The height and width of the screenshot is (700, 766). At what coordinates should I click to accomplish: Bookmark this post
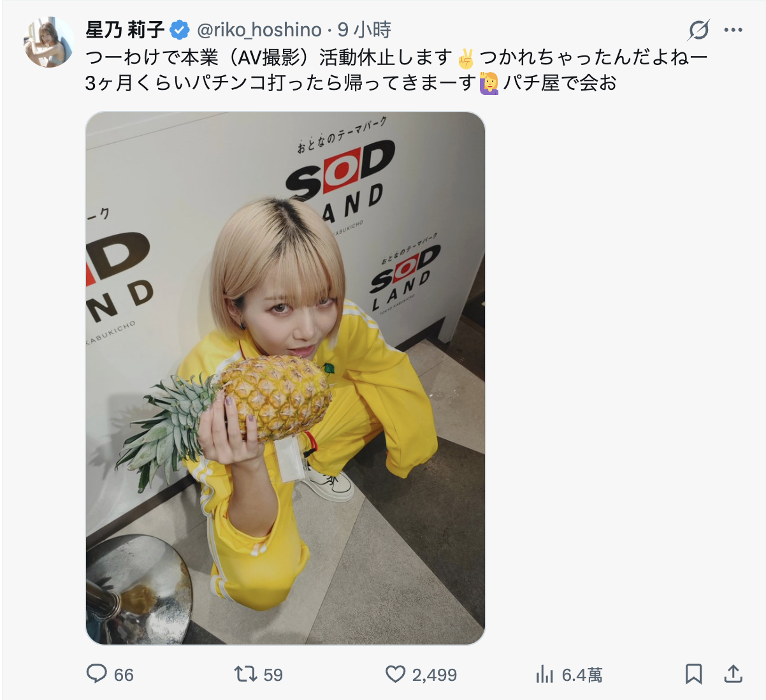click(x=694, y=674)
